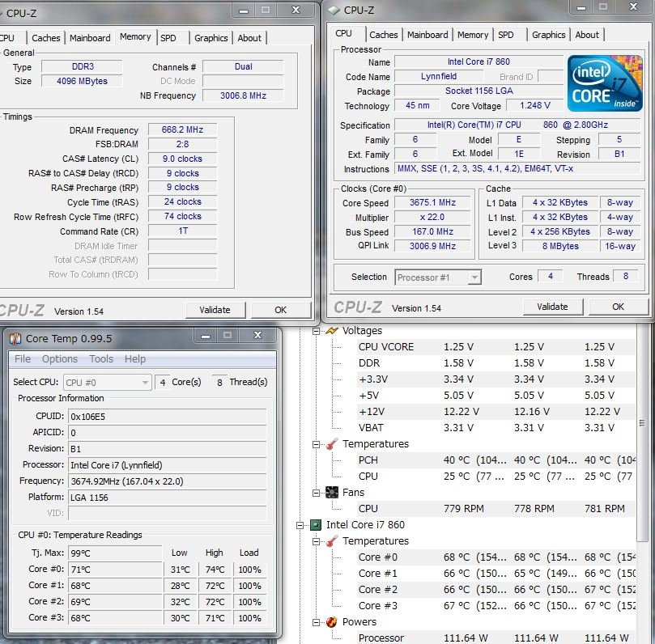Open the Processor #1 selection dropdown

438,278
